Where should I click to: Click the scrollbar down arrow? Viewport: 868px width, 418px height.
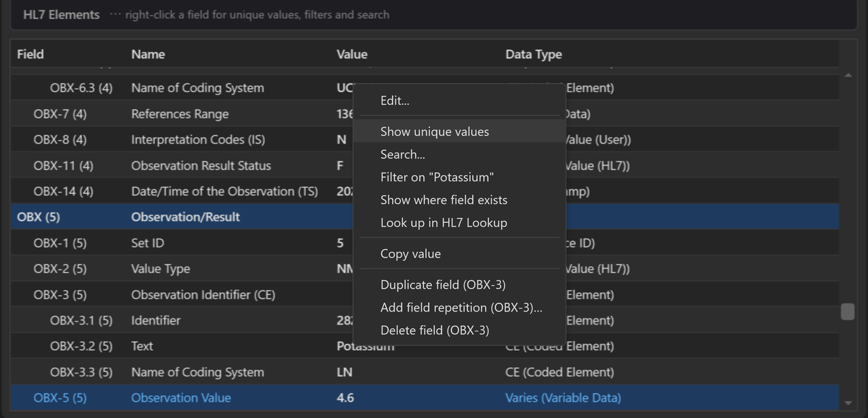click(848, 403)
